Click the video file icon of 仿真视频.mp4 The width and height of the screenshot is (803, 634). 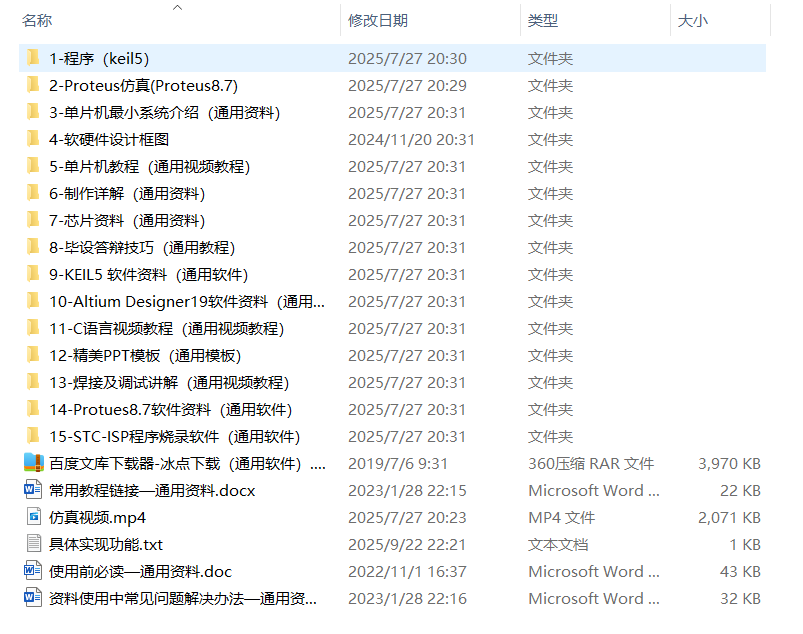[34, 517]
